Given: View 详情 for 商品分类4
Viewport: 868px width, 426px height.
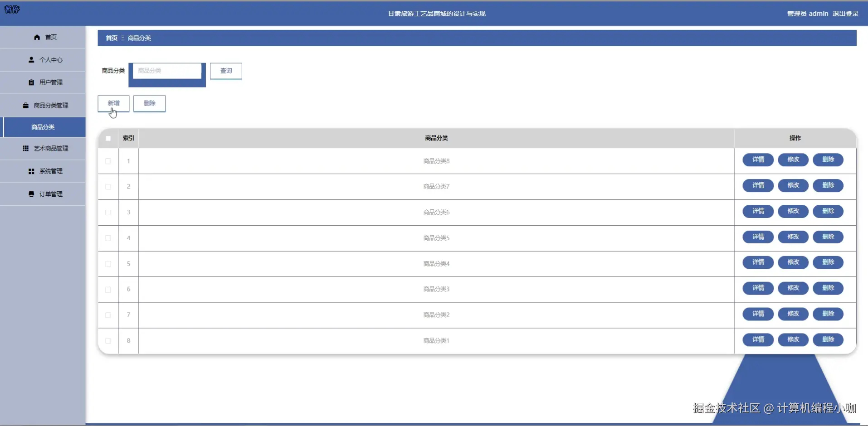Looking at the screenshot, I should point(758,262).
